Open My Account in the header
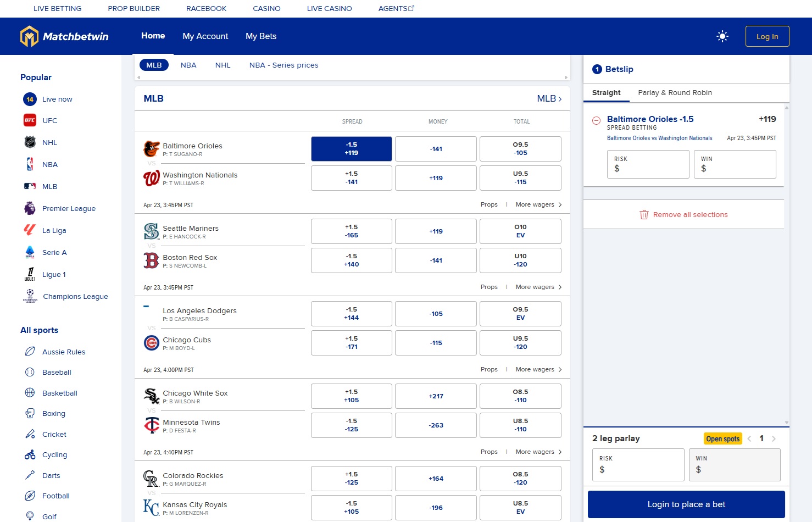Image resolution: width=812 pixels, height=522 pixels. tap(205, 36)
